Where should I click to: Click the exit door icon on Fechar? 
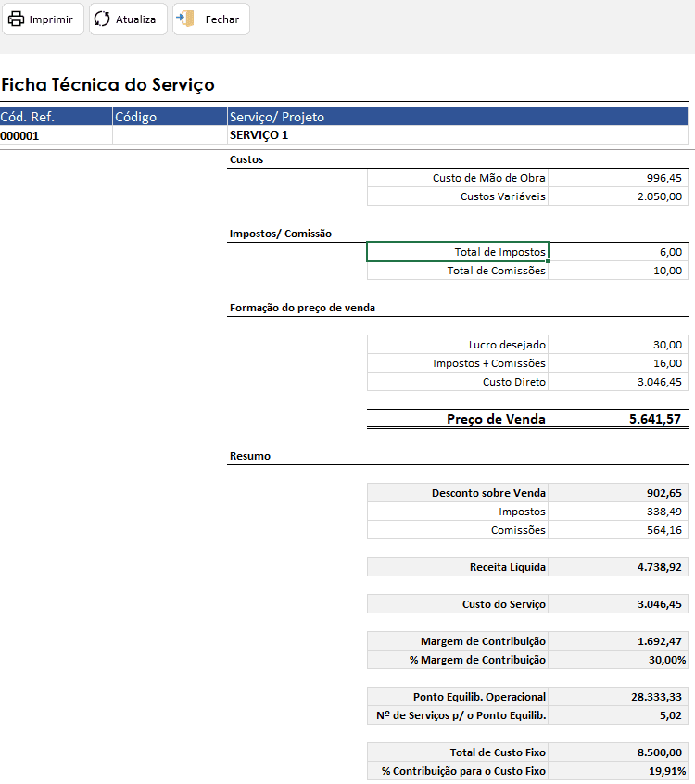[185, 19]
